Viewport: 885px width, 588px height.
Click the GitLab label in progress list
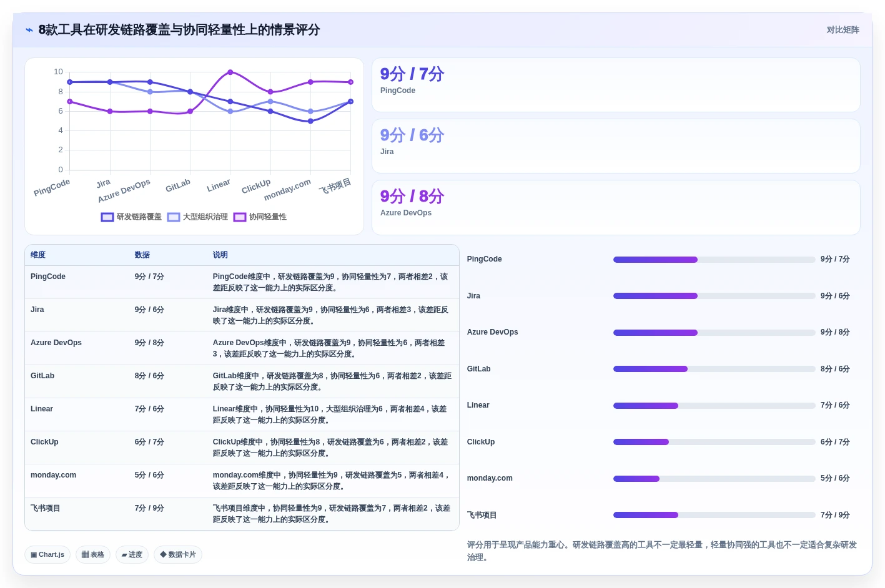coord(479,369)
